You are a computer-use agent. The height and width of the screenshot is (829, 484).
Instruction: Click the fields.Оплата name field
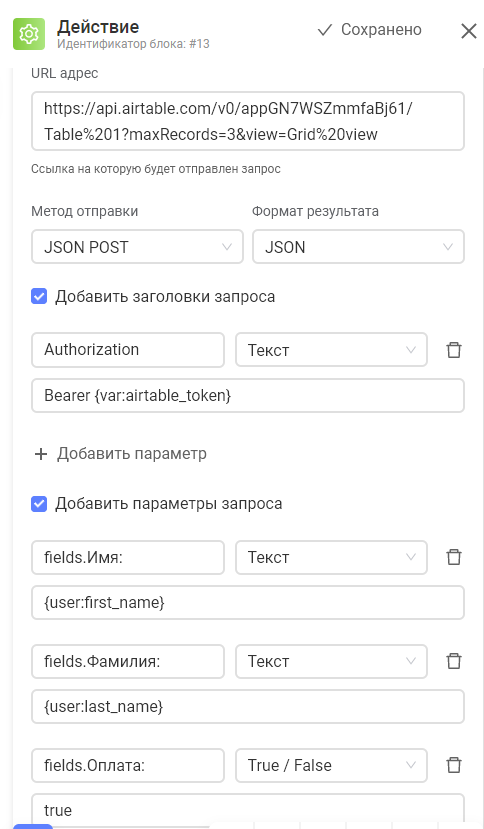tap(127, 765)
